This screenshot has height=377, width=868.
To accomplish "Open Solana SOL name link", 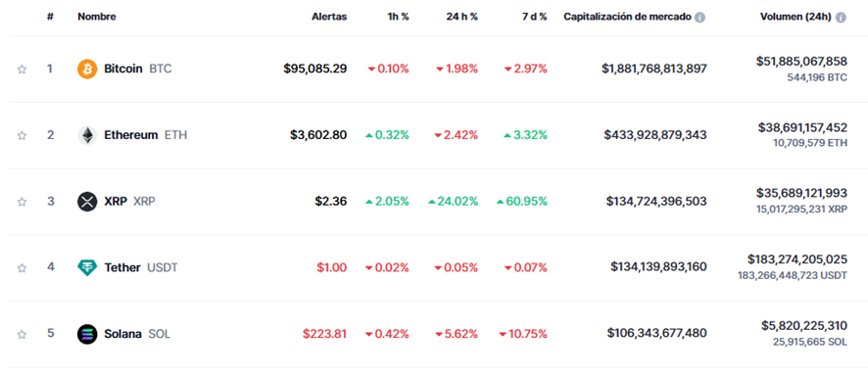I will pos(137,334).
